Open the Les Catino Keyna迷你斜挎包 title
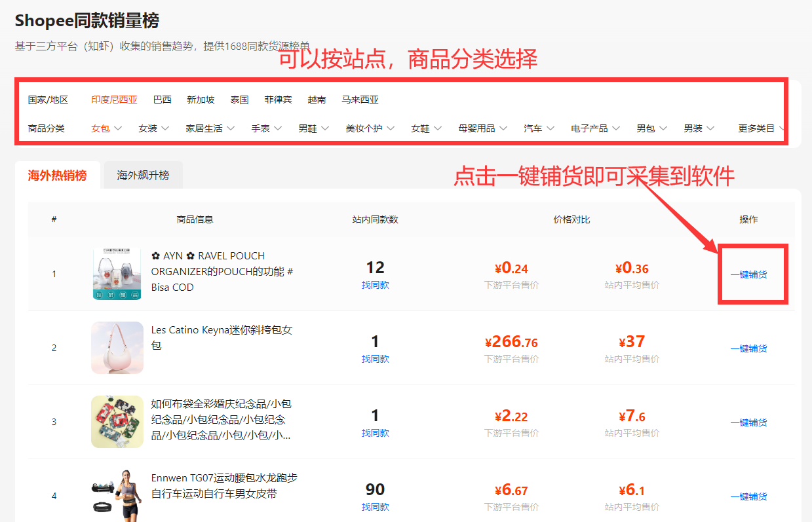Image resolution: width=812 pixels, height=522 pixels. (222, 337)
